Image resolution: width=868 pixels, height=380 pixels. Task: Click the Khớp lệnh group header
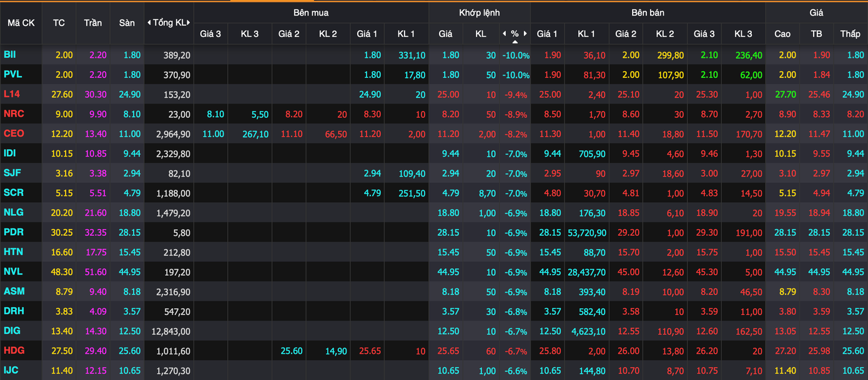point(480,12)
